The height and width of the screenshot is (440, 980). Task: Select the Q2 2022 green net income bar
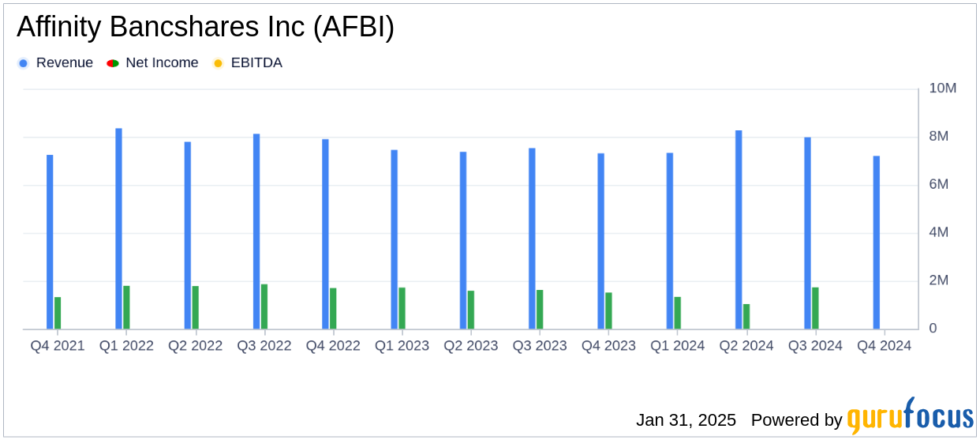coord(195,307)
